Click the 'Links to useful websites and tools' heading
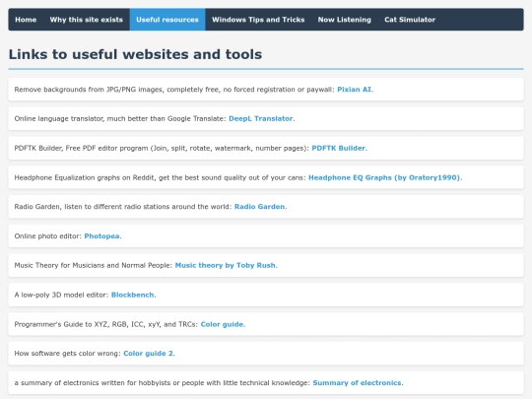 click(x=135, y=54)
